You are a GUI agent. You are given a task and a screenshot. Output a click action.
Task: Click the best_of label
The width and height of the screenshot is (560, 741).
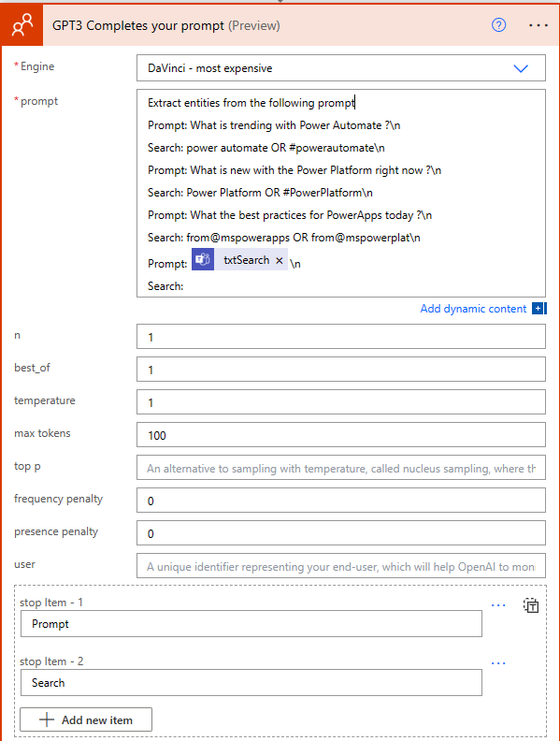click(x=32, y=368)
